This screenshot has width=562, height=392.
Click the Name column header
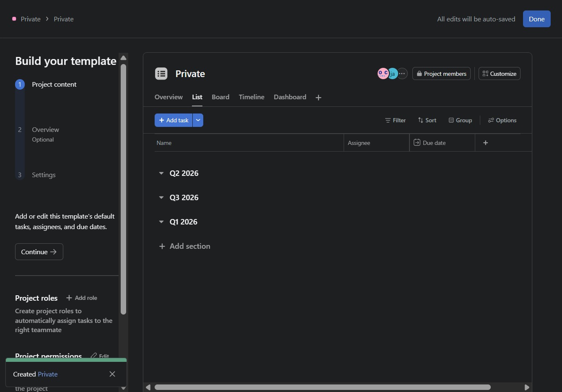point(249,143)
